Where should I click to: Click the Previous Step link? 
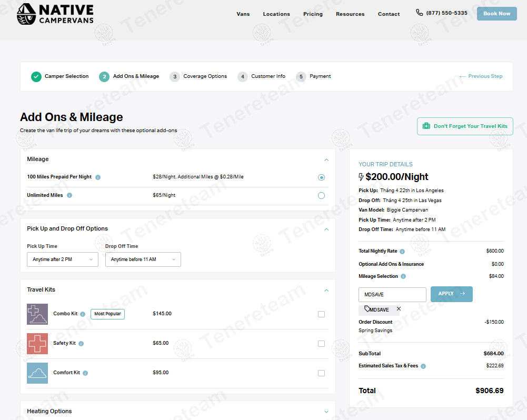[481, 76]
